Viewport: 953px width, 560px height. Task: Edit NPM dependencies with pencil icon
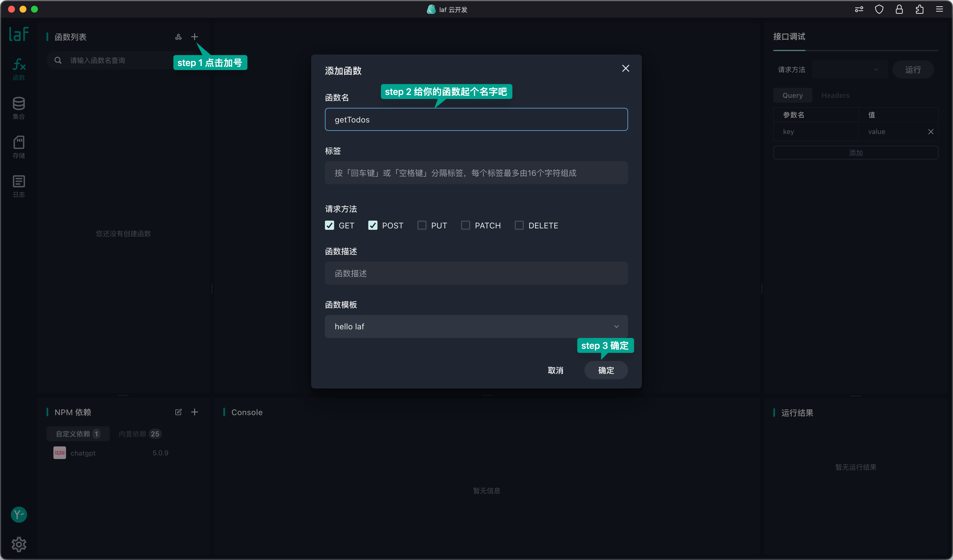click(x=179, y=412)
